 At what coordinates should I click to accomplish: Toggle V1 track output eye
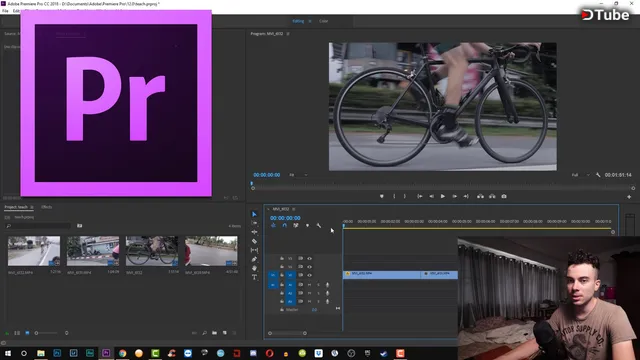[309, 275]
